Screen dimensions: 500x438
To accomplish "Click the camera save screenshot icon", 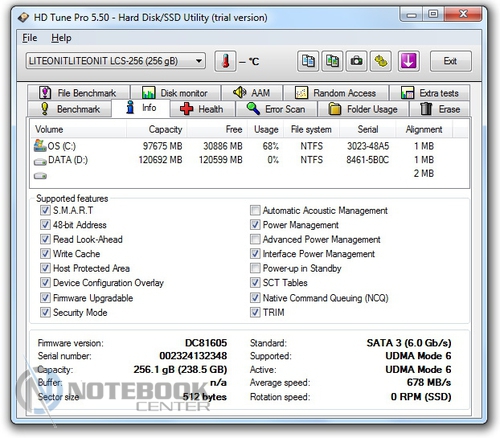I will pos(357,61).
